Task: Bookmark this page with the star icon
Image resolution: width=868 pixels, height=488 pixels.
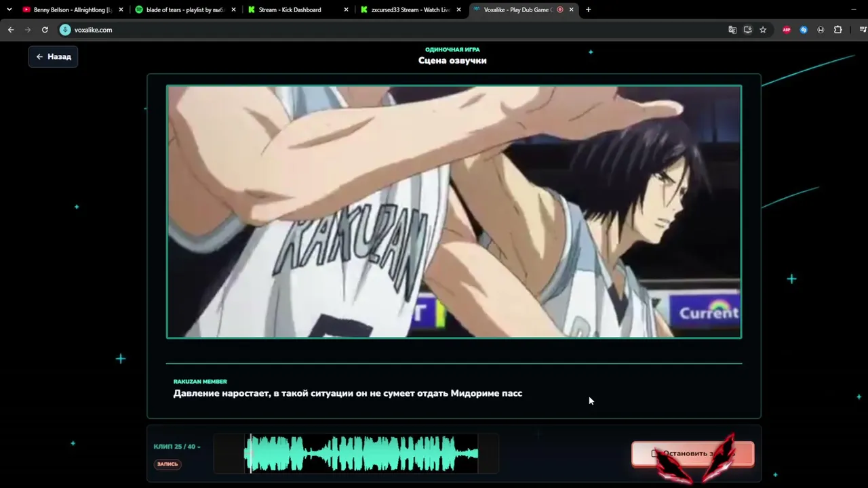Action: pyautogui.click(x=763, y=30)
